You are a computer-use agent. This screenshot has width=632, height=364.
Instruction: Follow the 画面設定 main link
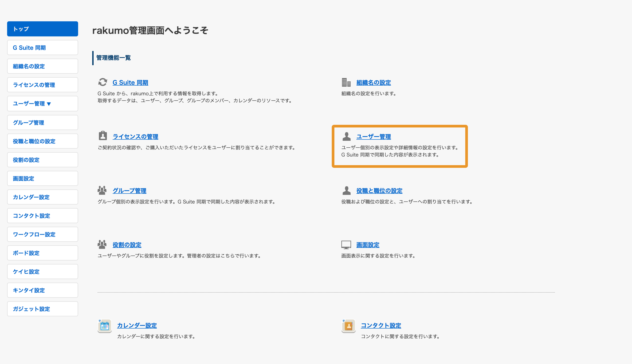(368, 245)
